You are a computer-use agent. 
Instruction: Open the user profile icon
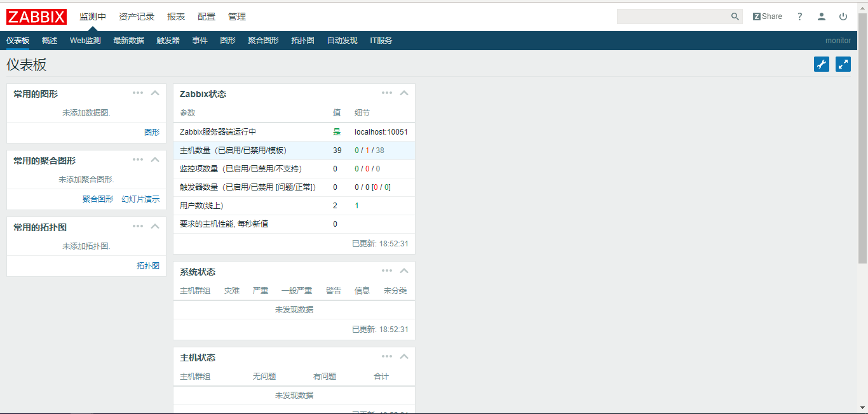point(822,17)
